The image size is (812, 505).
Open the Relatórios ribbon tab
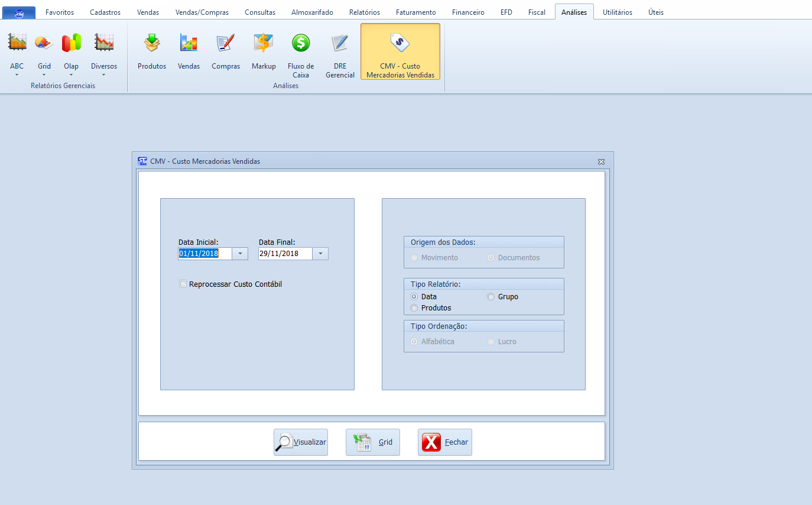click(364, 12)
